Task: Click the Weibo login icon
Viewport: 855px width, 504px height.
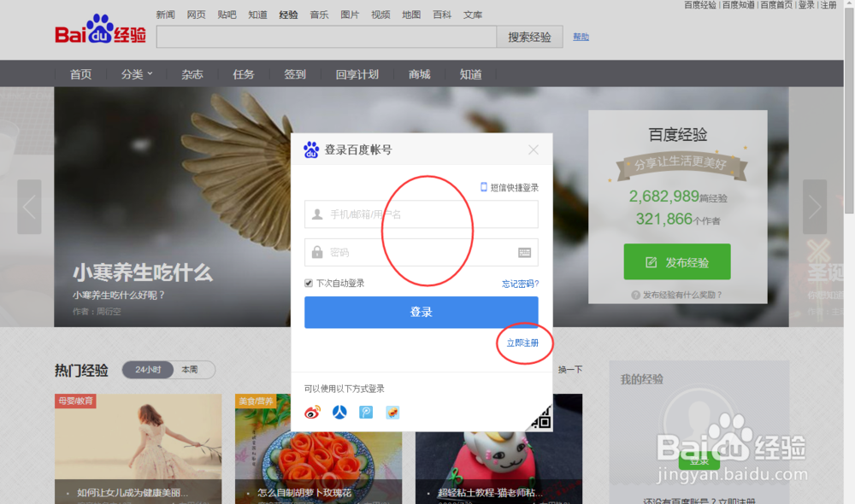Action: (x=312, y=413)
